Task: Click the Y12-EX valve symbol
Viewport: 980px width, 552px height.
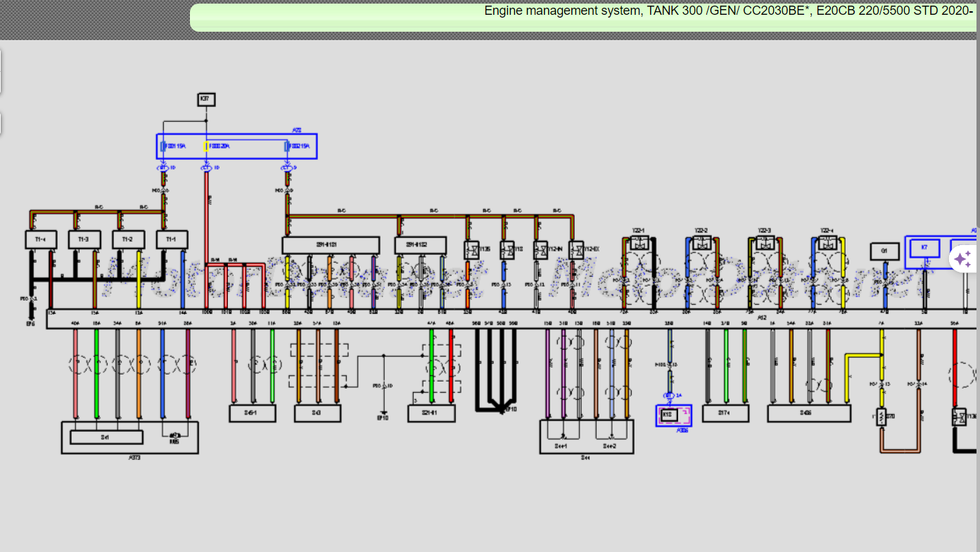Action: click(575, 249)
